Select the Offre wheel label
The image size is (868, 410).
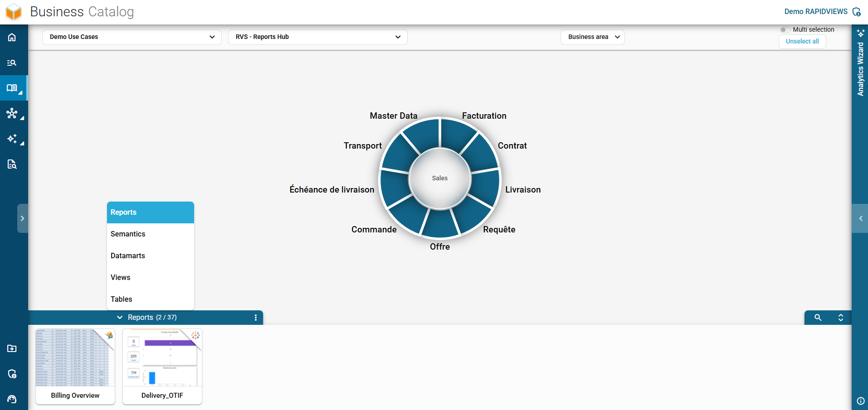click(440, 247)
